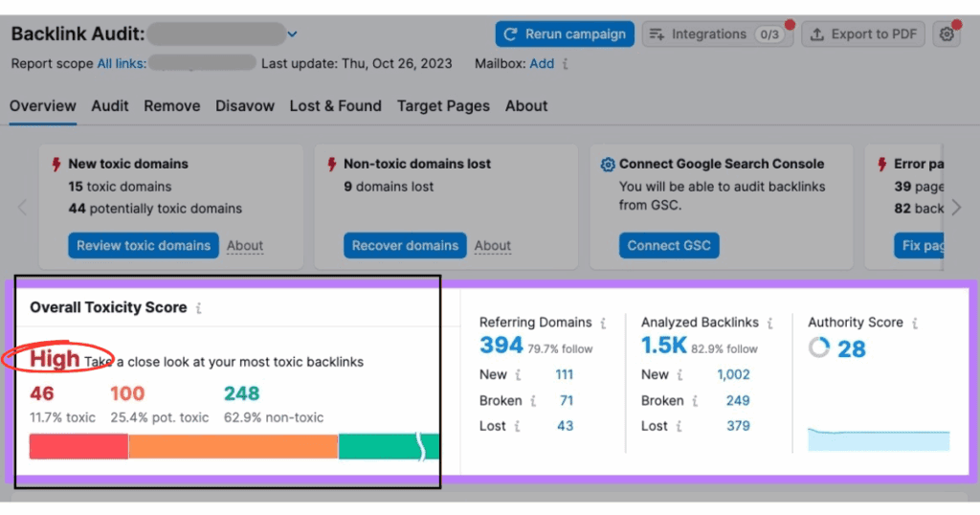Click info icon beside Overall Toxicity Score

tap(198, 308)
